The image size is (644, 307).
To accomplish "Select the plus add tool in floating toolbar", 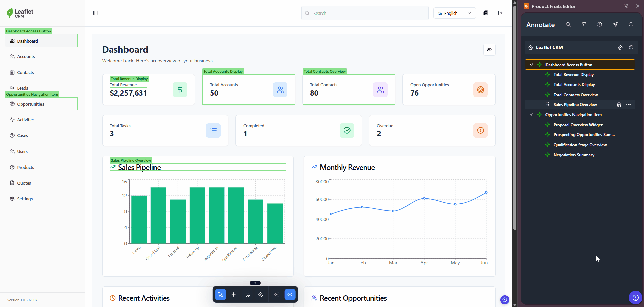I will [x=233, y=295].
